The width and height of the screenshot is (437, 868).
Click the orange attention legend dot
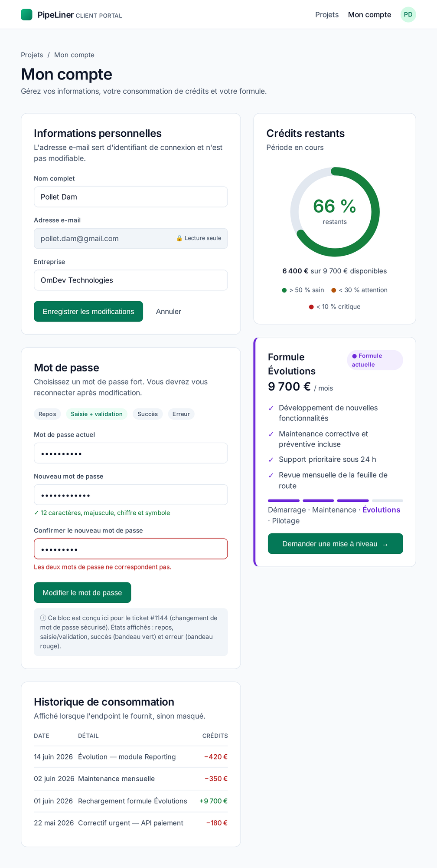(334, 290)
